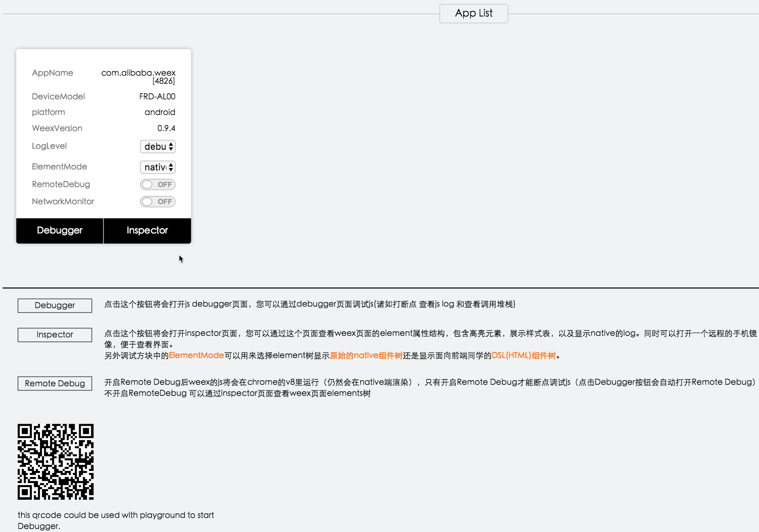Click the orange 原始的native组件树 text

point(366,356)
